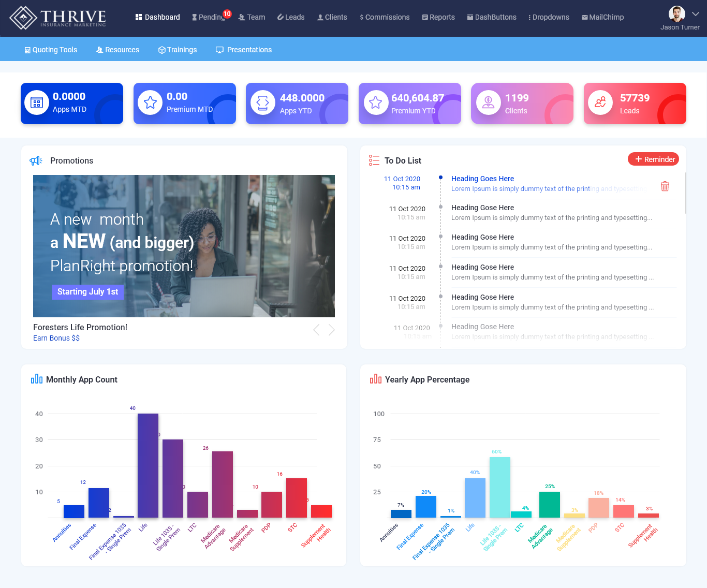
Task: Click the PDP label in Monthly App Count
Action: [266, 528]
